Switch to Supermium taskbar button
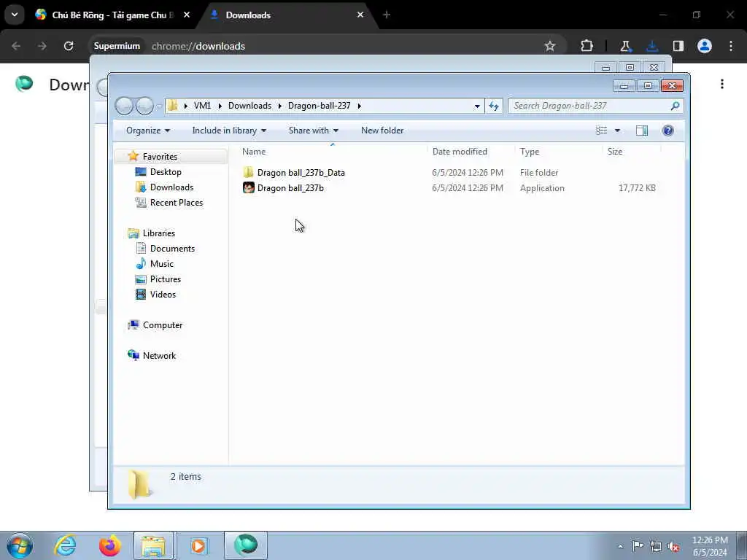The width and height of the screenshot is (747, 560). 246,545
